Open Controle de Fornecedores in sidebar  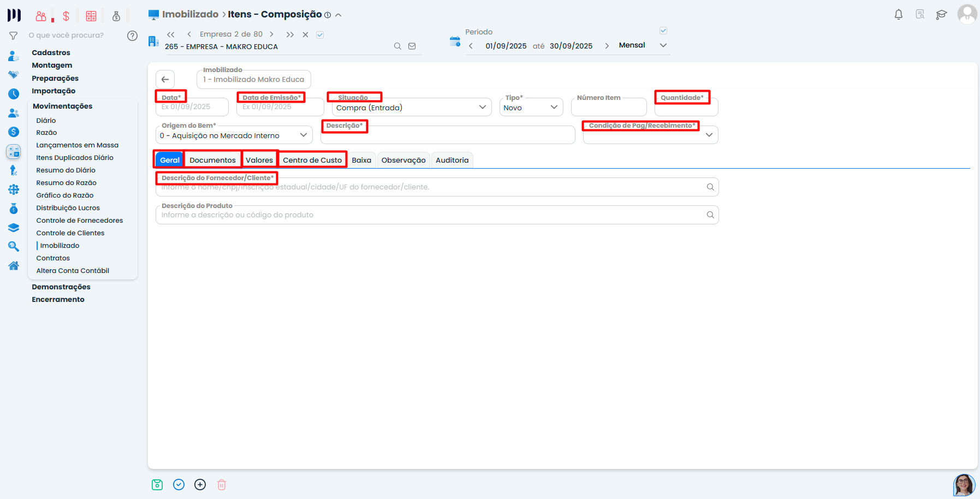80,221
